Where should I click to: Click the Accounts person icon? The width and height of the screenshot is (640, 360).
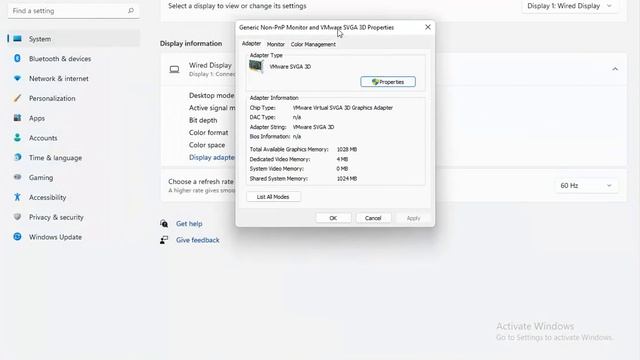click(x=17, y=138)
